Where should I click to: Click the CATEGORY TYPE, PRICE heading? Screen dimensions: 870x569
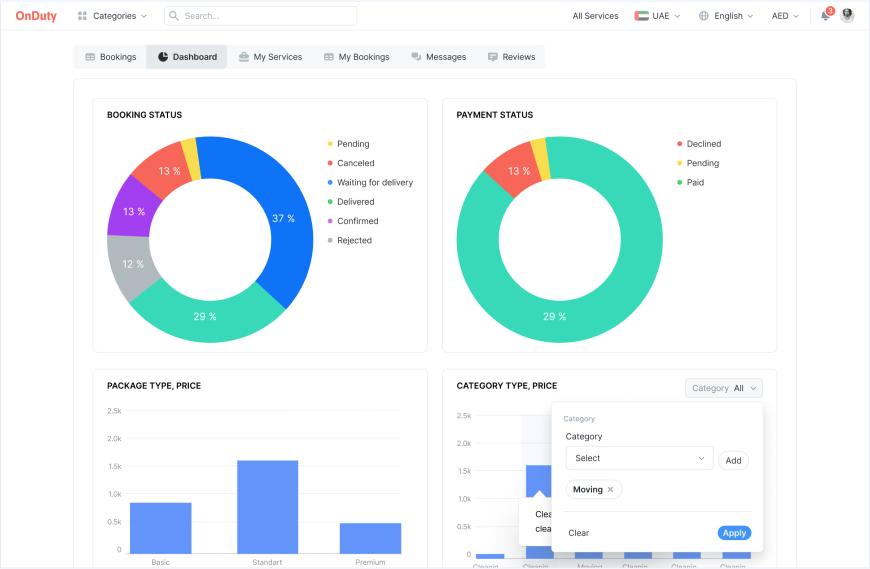pos(507,385)
